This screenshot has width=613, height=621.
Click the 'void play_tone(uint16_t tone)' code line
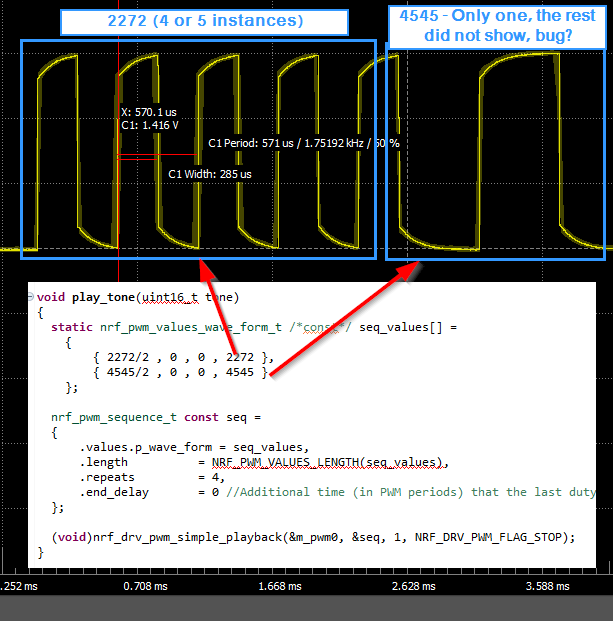point(138,297)
